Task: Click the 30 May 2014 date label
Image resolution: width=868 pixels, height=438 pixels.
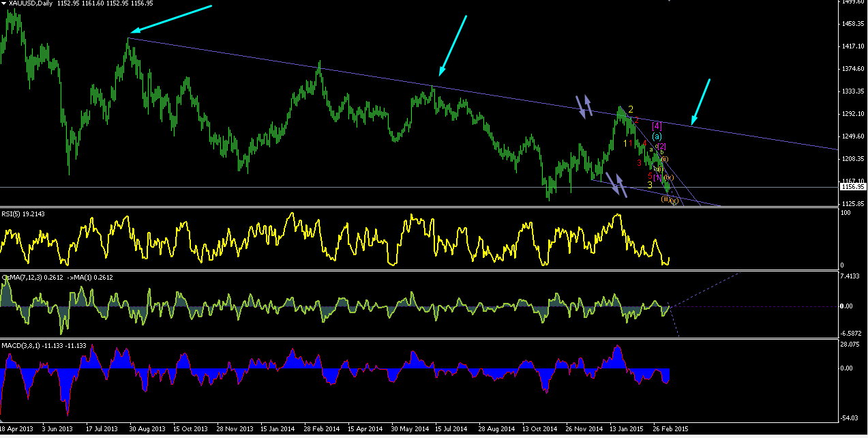Action: pos(408,429)
